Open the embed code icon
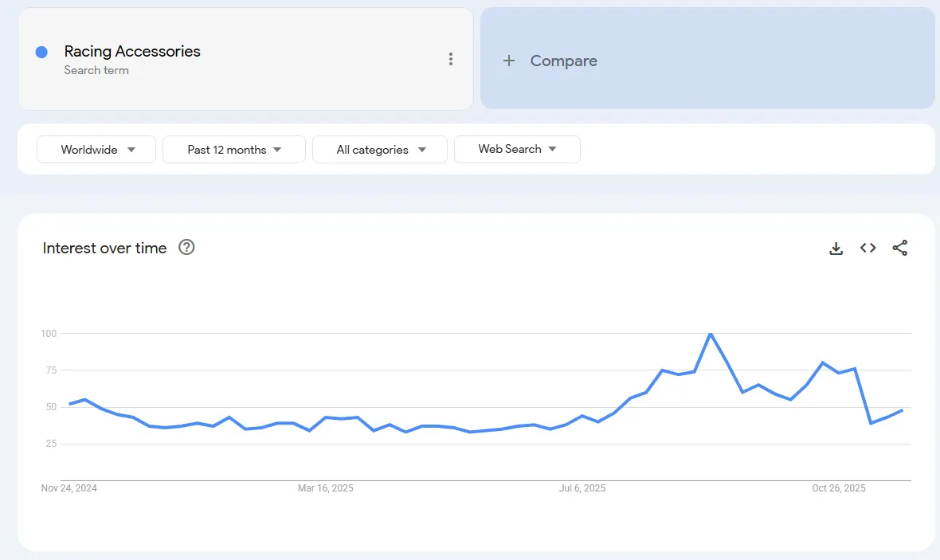Viewport: 940px width, 560px height. tap(868, 248)
